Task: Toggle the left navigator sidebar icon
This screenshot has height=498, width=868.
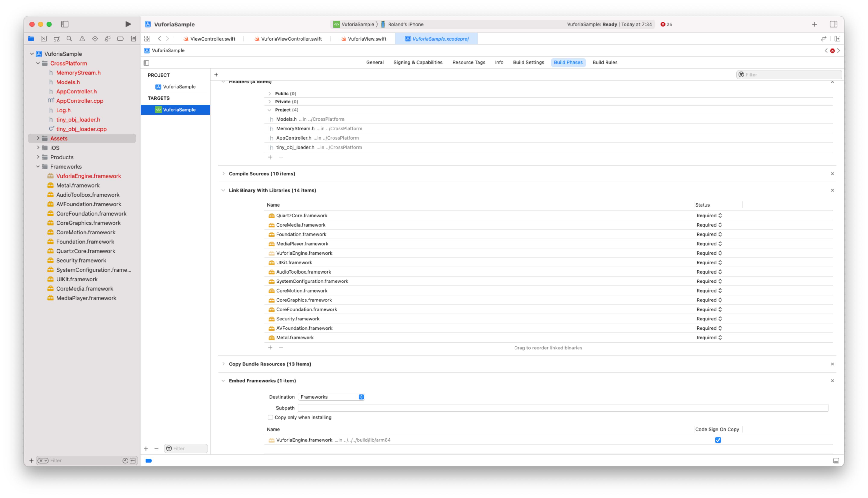Action: click(65, 24)
